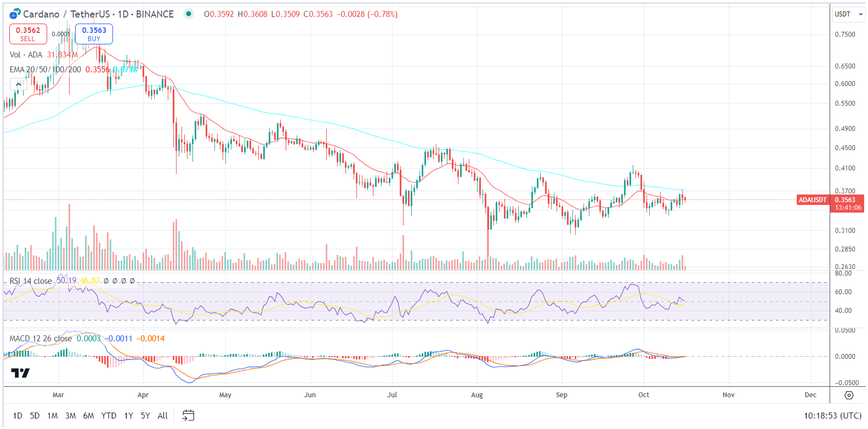Select the 1M time range
Viewport: 868px width, 429px height.
click(53, 416)
